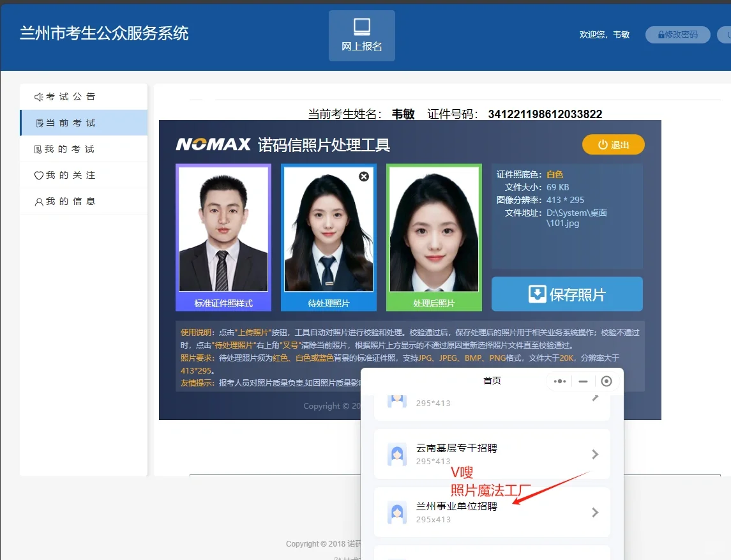Screen dimensions: 731x560
Task: Open 我的信息 sidebar item
Action: coord(84,201)
